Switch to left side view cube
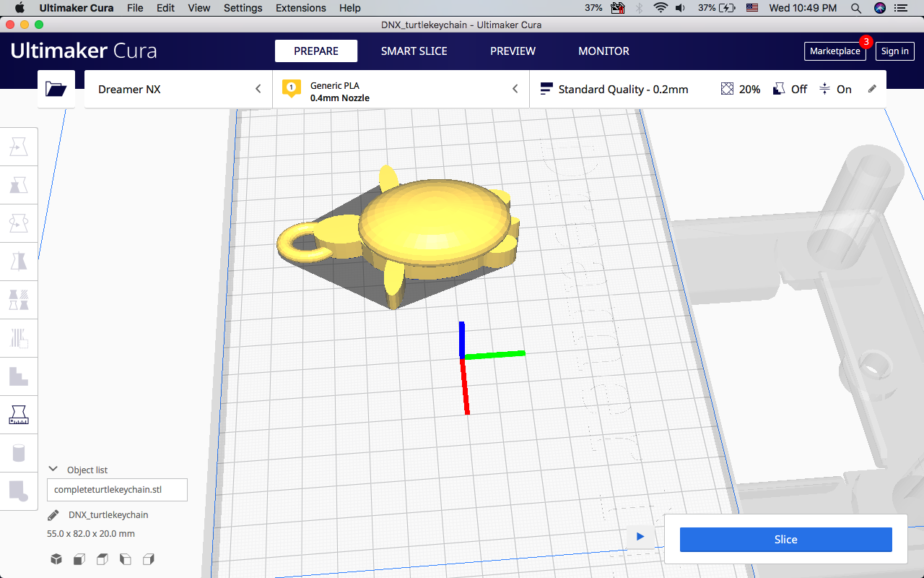The width and height of the screenshot is (924, 578). pyautogui.click(x=126, y=559)
